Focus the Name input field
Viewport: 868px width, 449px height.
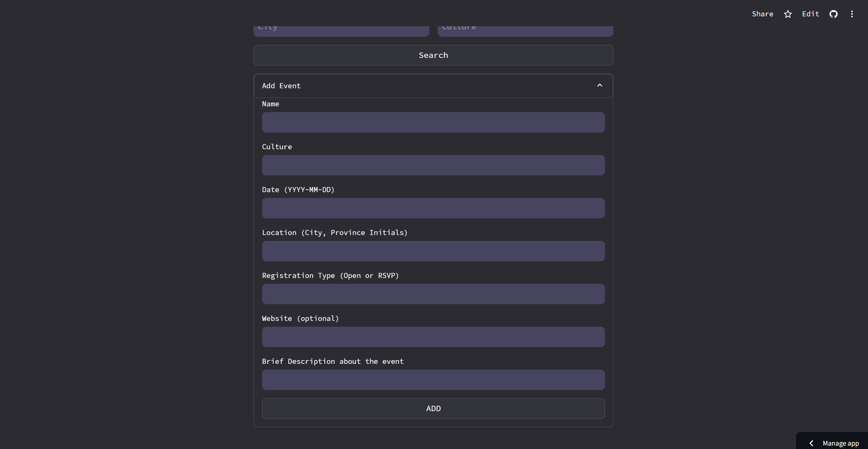point(433,122)
